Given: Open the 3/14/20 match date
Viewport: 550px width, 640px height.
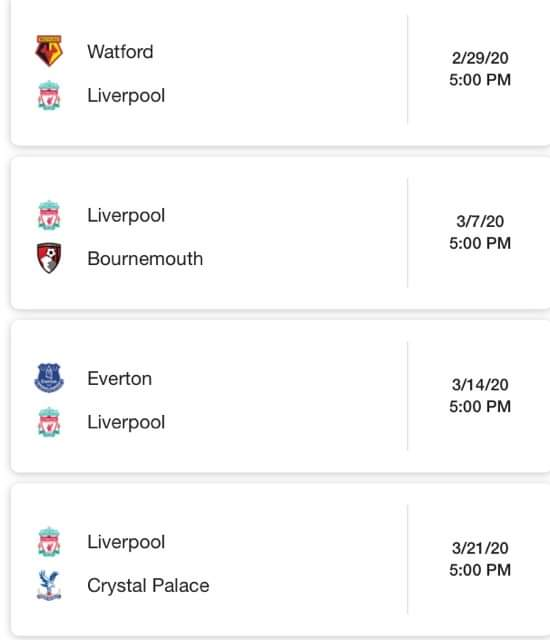Looking at the screenshot, I should click(x=480, y=384).
